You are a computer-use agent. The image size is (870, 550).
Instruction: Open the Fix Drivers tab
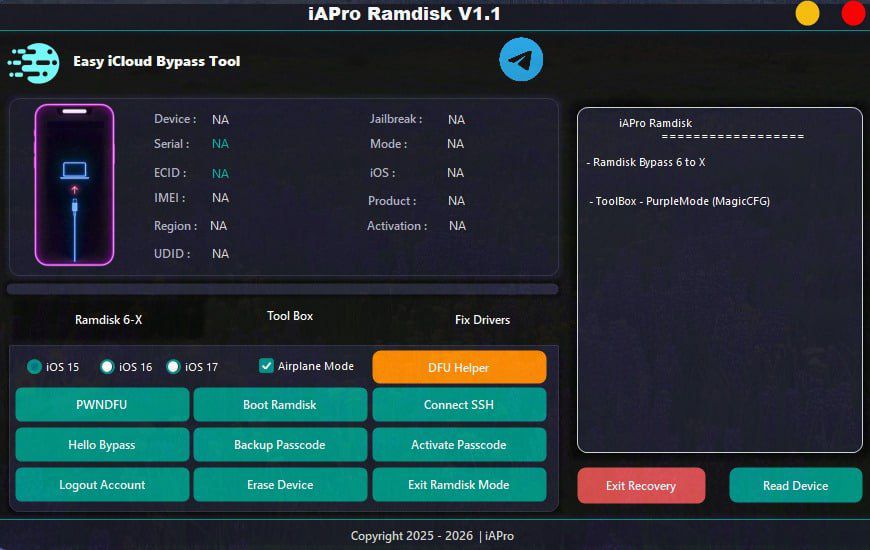pos(482,320)
